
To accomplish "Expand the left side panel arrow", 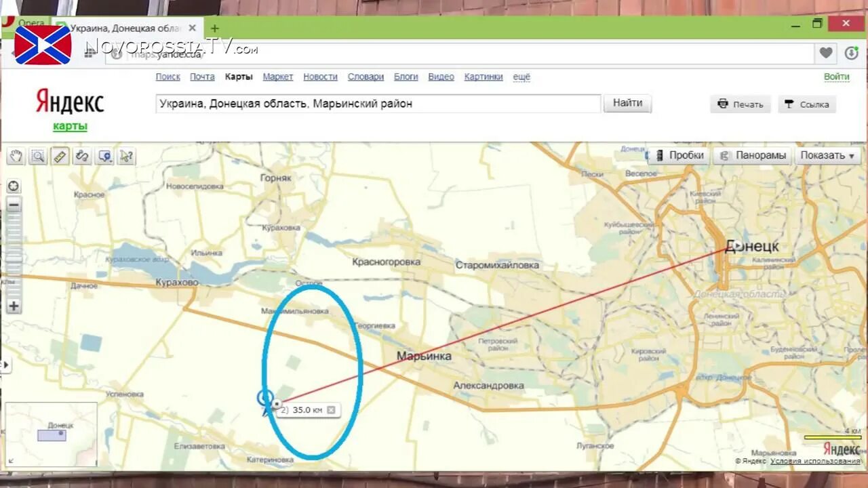I will [x=5, y=365].
